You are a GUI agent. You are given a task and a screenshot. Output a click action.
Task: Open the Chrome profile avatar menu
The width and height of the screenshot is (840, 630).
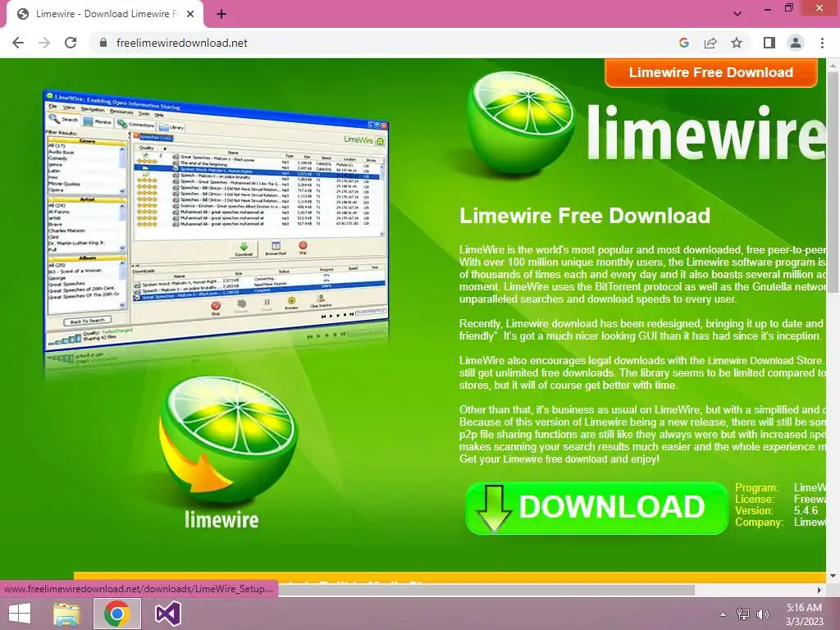point(796,43)
